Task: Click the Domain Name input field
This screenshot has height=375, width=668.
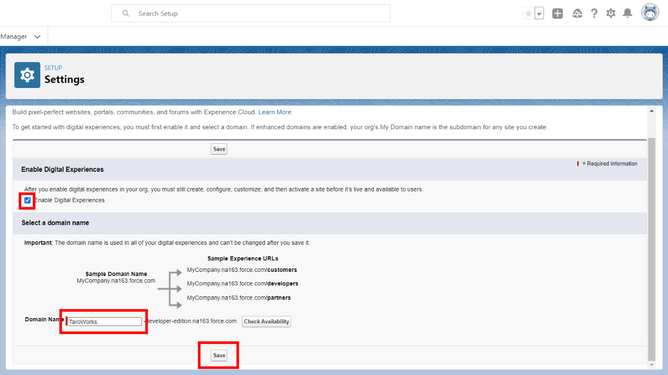Action: (x=104, y=322)
